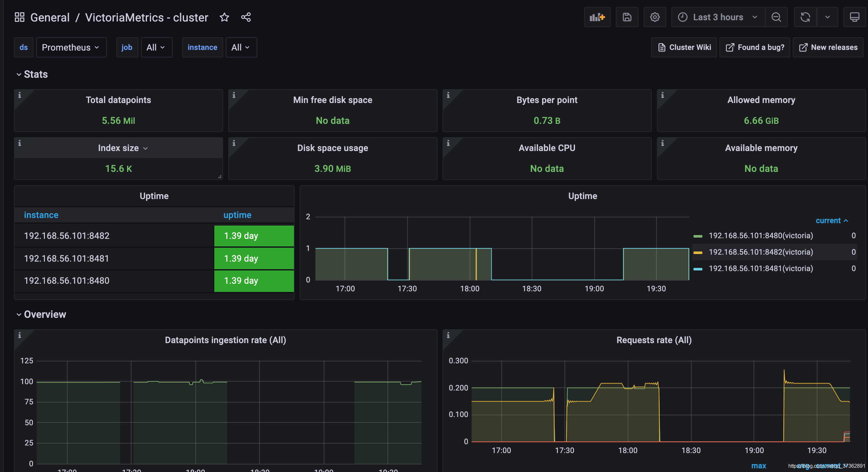
Task: Open the Uptime graph panel title menu
Action: (x=583, y=196)
